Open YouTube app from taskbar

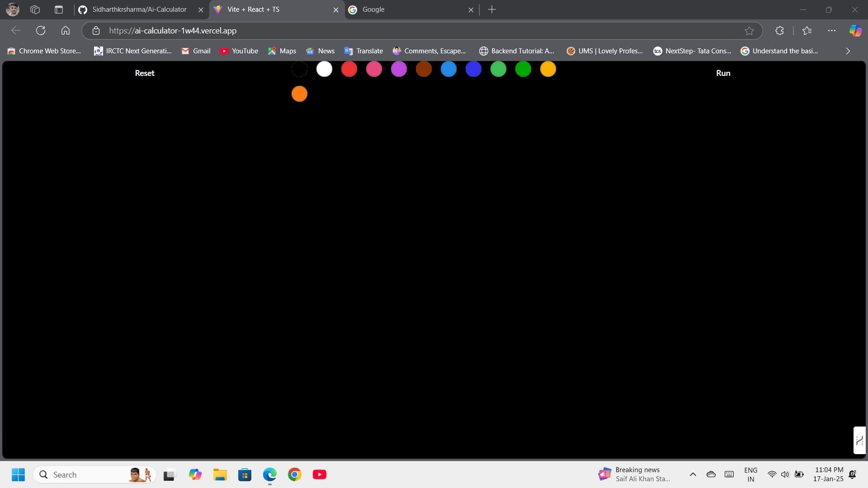pyautogui.click(x=320, y=474)
